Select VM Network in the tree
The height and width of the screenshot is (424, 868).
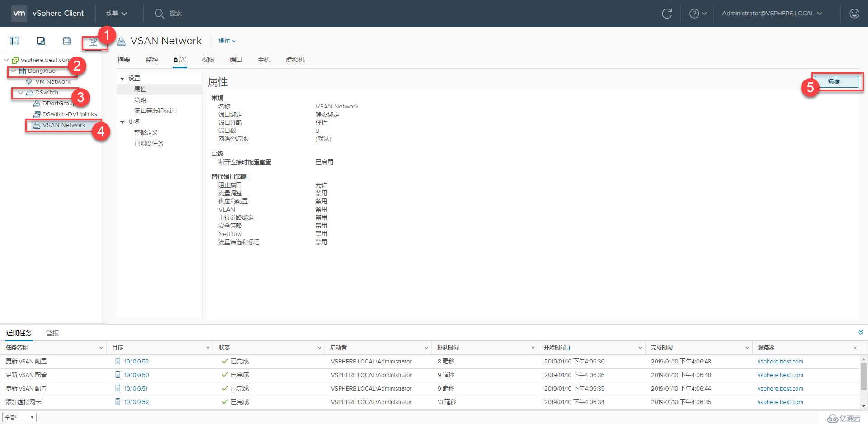point(52,82)
